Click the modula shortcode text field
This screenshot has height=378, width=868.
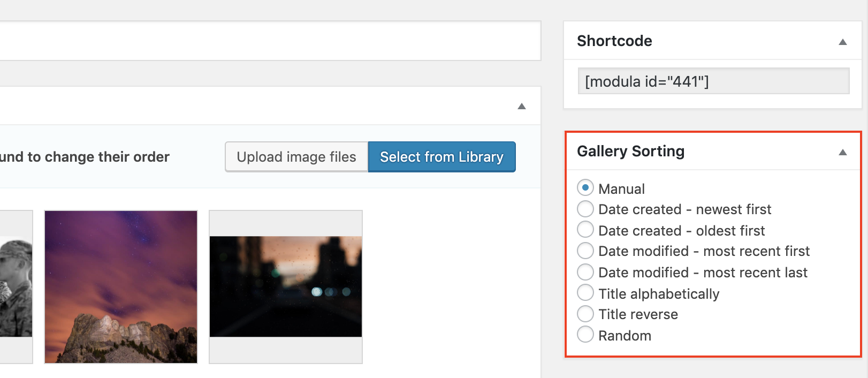(713, 81)
